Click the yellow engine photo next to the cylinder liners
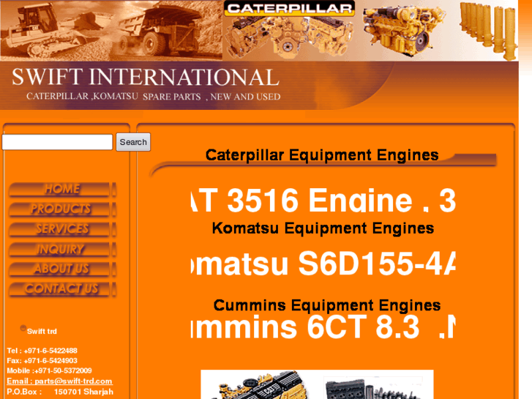The image size is (532, 399). pyautogui.click(x=404, y=31)
